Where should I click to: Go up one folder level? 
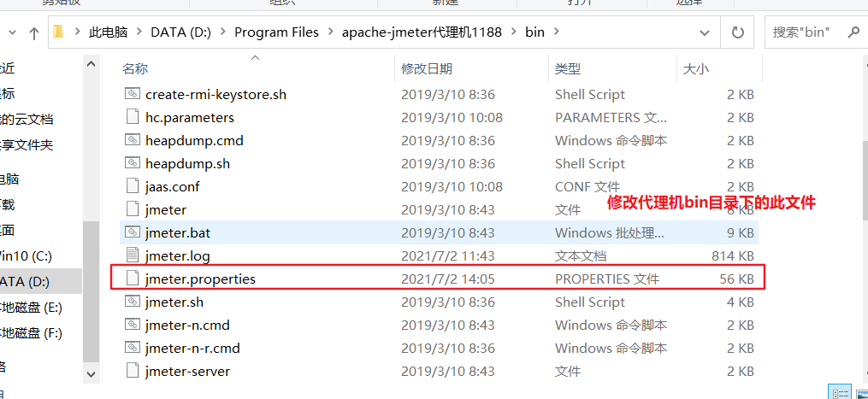tap(34, 33)
